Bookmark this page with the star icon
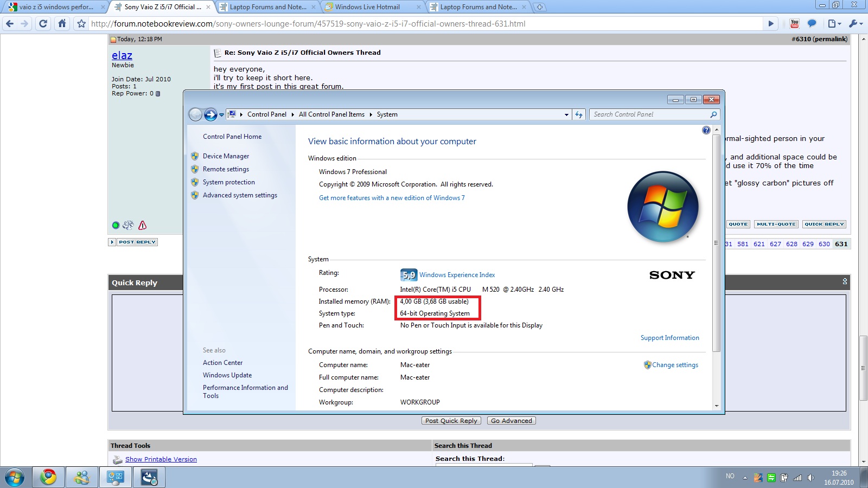This screenshot has height=488, width=868. click(81, 23)
